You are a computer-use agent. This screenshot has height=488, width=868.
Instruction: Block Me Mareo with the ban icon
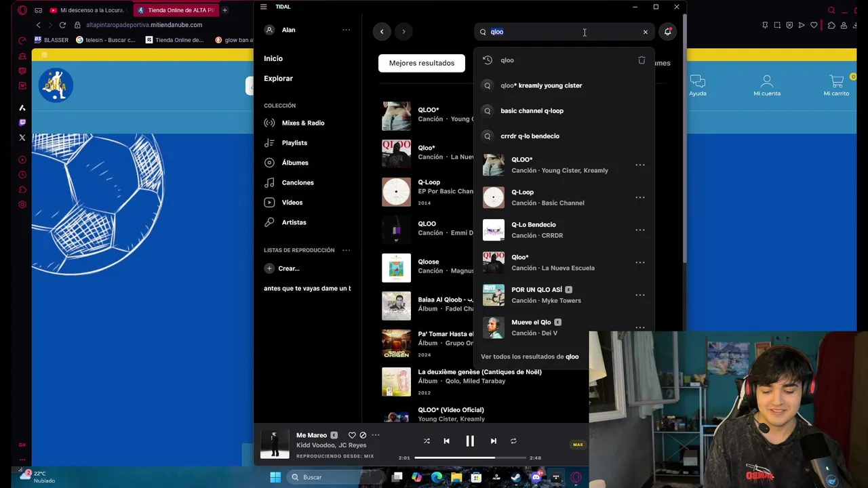click(363, 435)
